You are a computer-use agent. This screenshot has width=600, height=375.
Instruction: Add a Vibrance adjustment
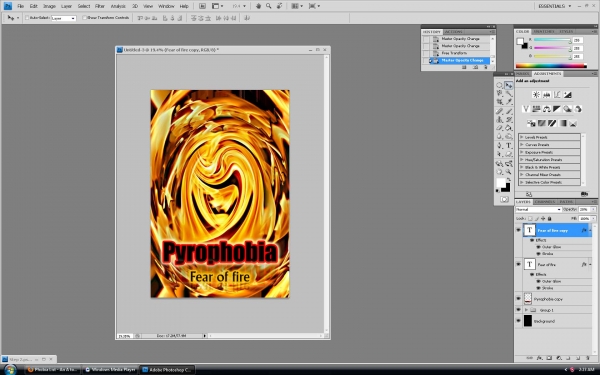(x=526, y=109)
